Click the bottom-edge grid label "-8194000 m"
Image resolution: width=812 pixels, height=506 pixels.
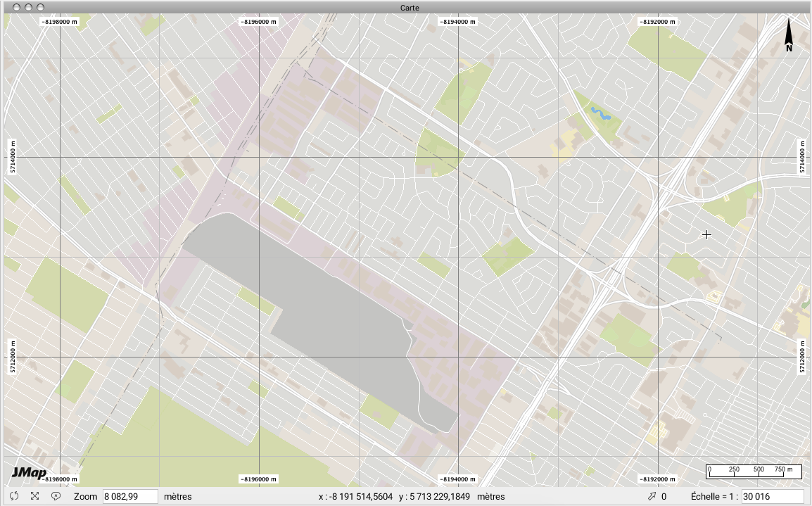(x=458, y=479)
